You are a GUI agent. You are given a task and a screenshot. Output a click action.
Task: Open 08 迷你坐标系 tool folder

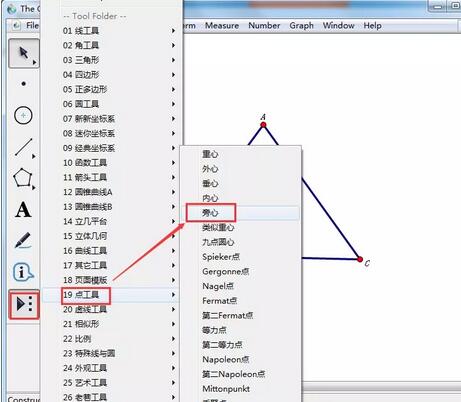(x=112, y=133)
